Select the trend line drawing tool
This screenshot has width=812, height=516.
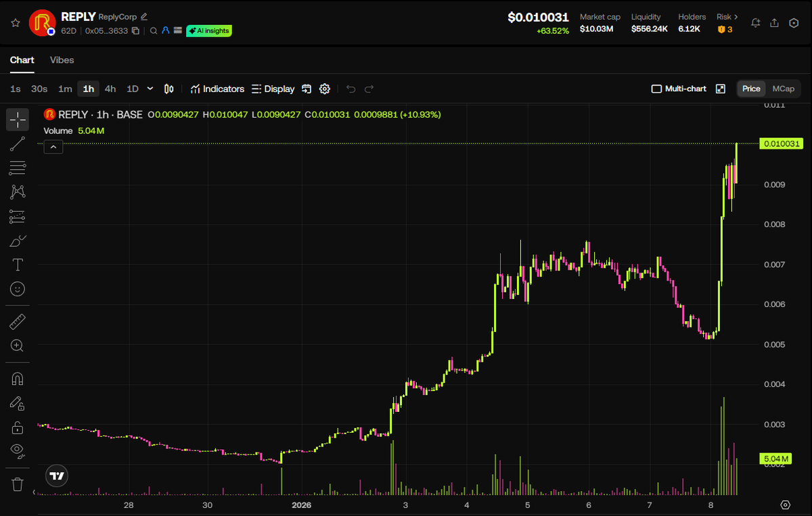tap(18, 143)
